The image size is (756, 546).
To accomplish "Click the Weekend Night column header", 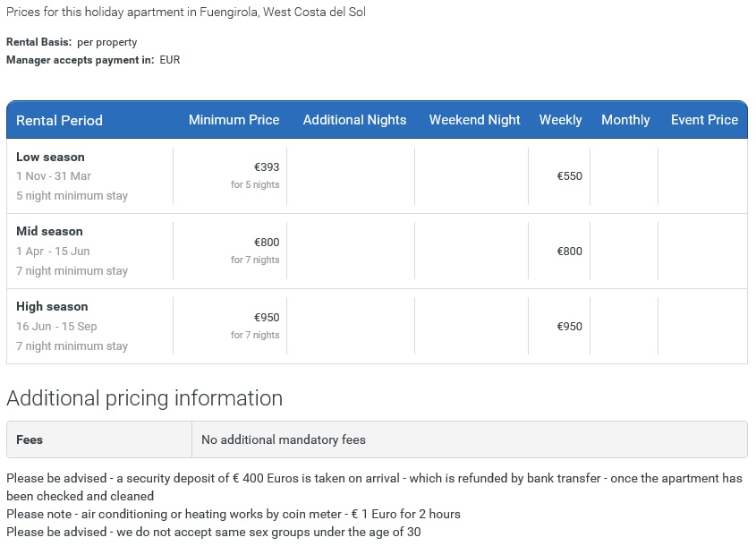I will [474, 120].
